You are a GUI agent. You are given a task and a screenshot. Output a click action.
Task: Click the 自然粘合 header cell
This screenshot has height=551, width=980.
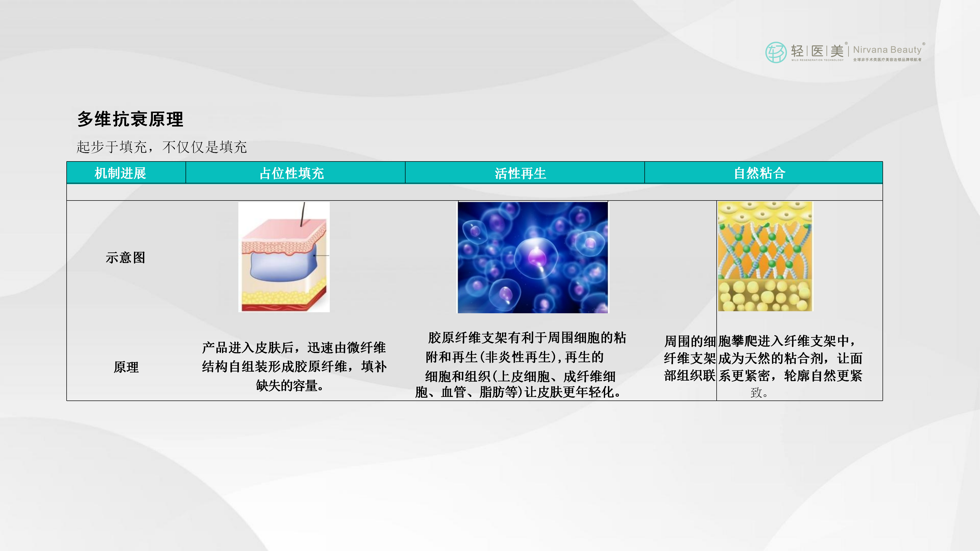click(x=764, y=173)
